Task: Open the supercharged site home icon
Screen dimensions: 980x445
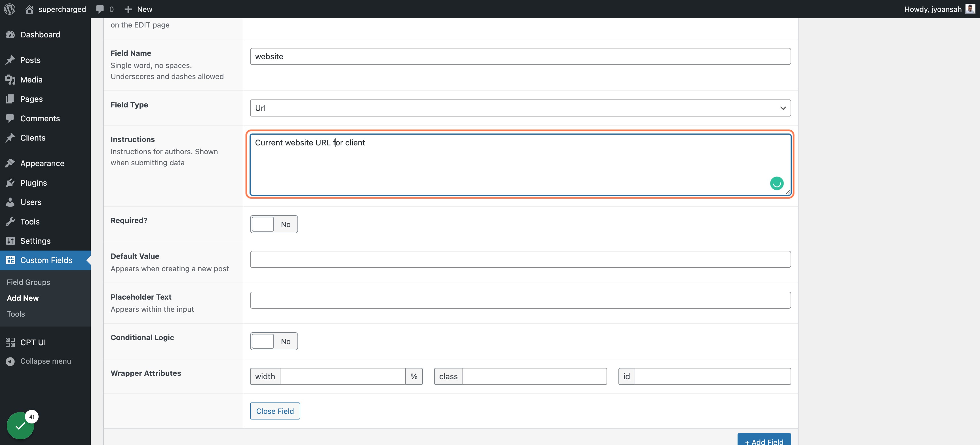Action: (x=29, y=9)
